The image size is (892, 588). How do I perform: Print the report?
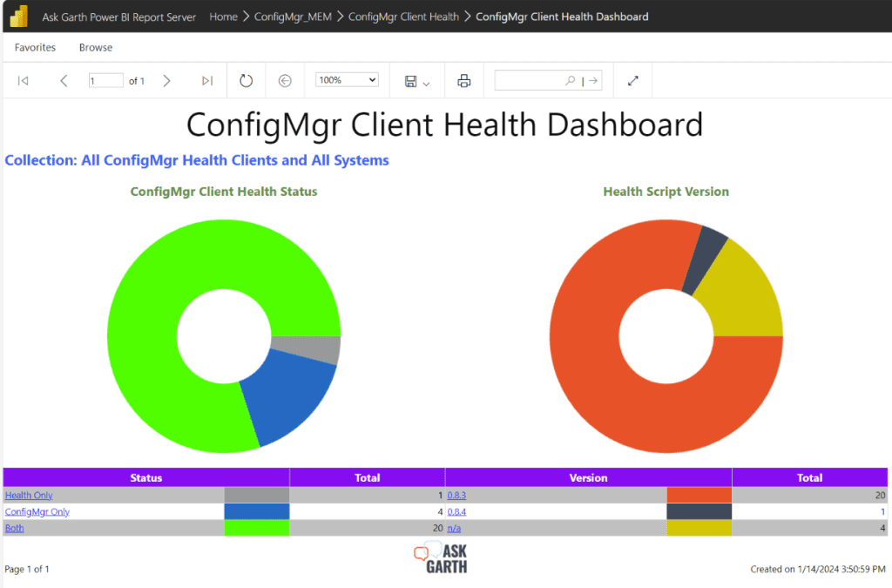coord(464,81)
